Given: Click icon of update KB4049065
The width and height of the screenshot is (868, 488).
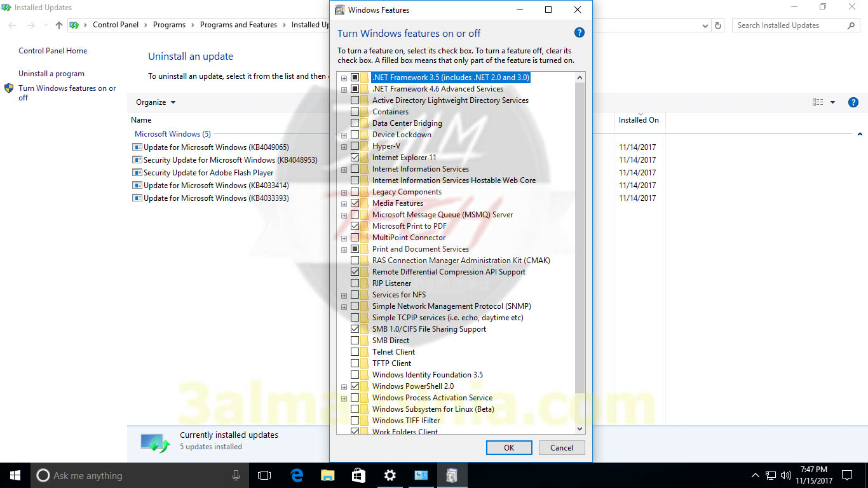Looking at the screenshot, I should [137, 147].
